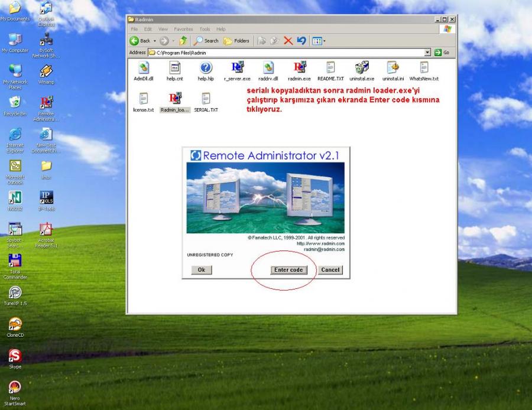
Task: Open the Forward history dropdown arrow
Action: 173,41
